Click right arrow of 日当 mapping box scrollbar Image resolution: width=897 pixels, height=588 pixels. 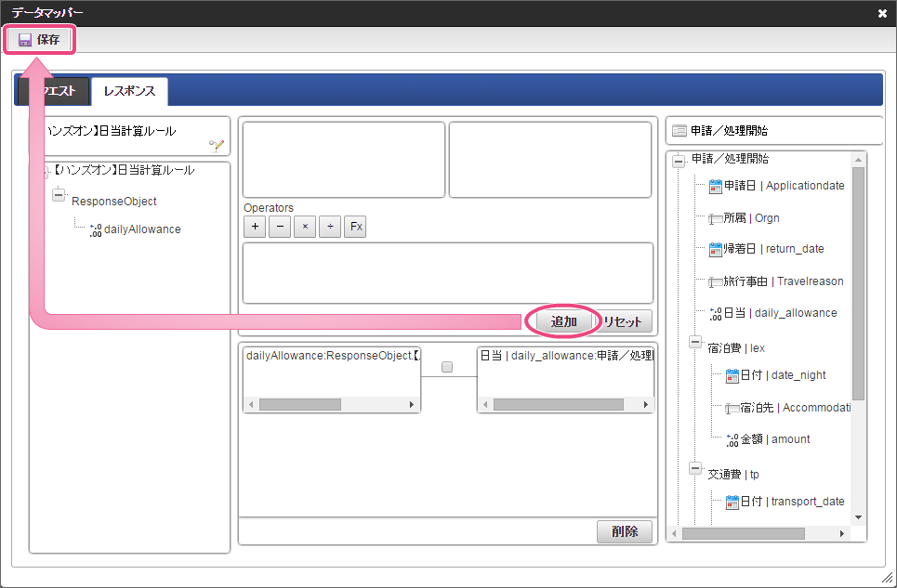click(x=646, y=405)
